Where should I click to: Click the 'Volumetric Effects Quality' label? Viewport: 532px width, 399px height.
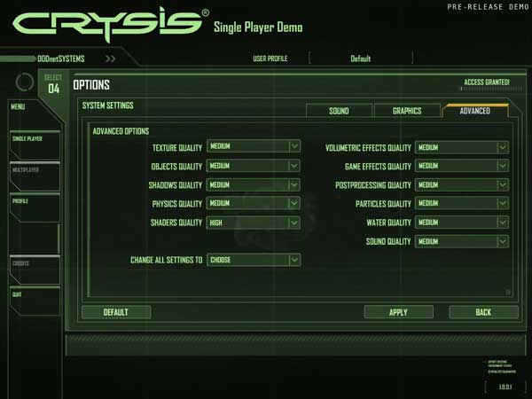368,148
